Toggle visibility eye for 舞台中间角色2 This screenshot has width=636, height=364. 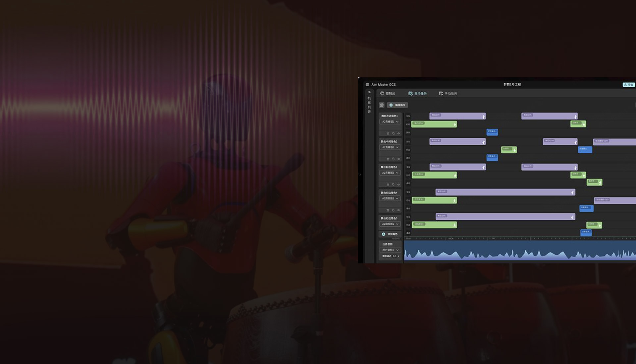point(398,159)
